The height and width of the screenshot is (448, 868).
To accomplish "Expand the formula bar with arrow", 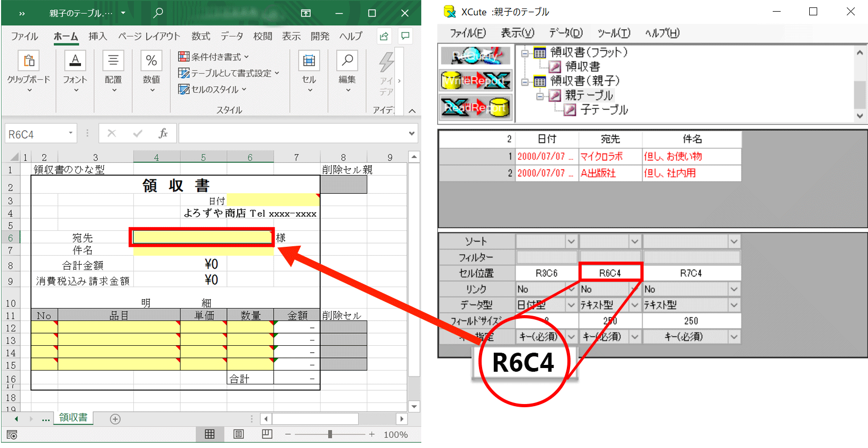I will click(412, 133).
